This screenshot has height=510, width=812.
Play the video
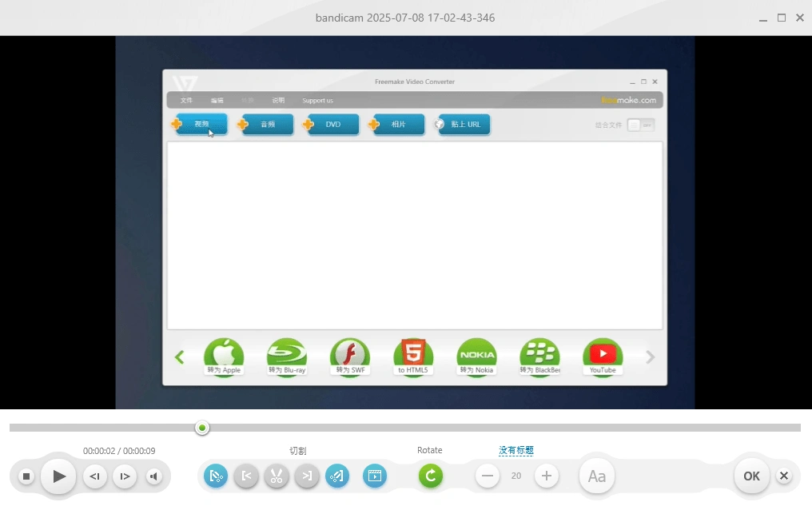58,476
